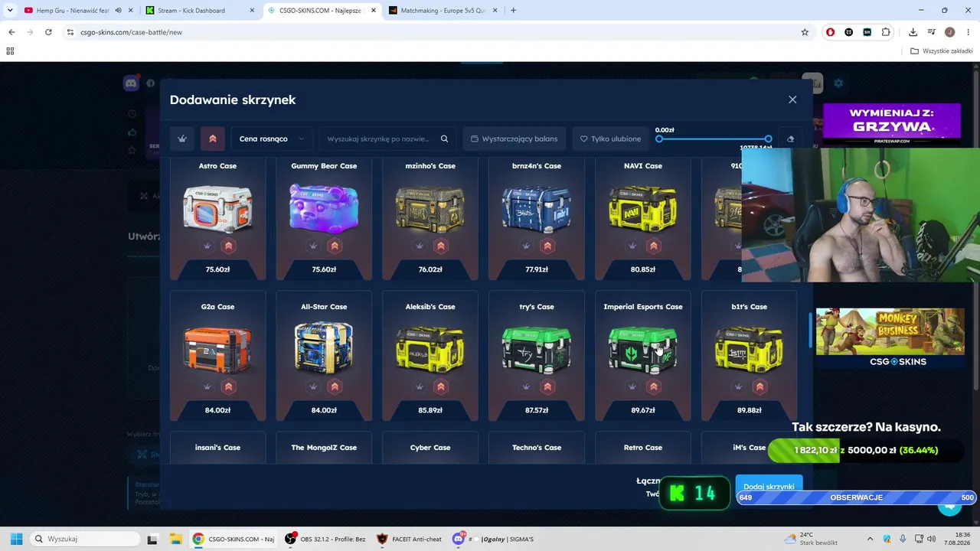
Task: Click the red chevron icon on b1t's Case
Action: 760,386
